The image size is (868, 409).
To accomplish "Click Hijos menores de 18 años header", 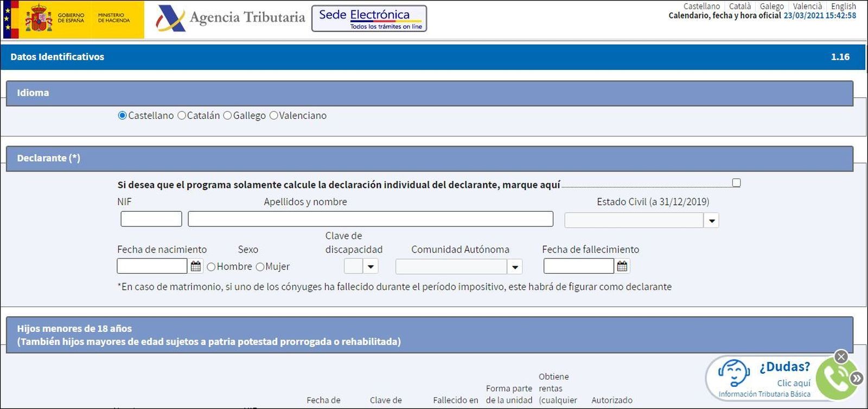I will [430, 335].
